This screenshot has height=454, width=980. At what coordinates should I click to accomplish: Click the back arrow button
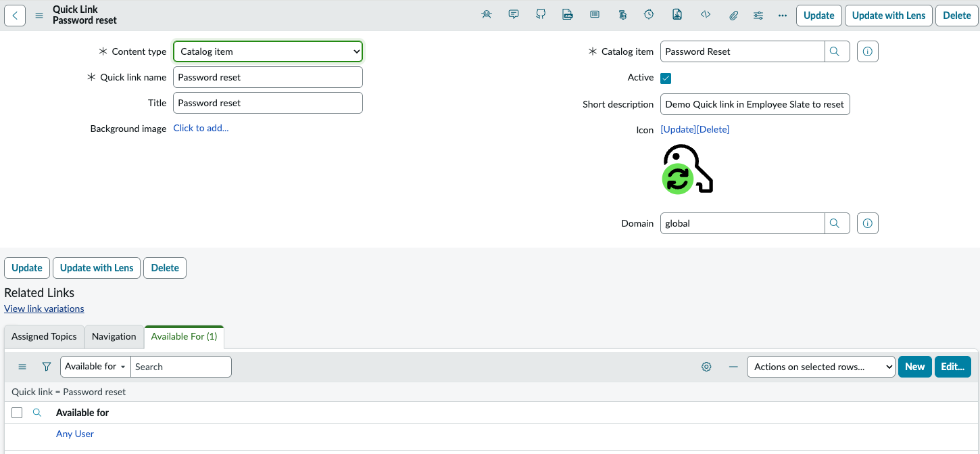[x=15, y=16]
